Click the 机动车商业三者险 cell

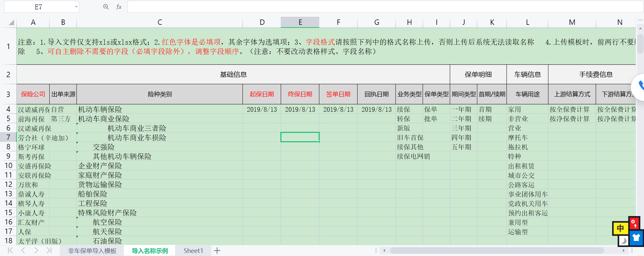[160, 128]
